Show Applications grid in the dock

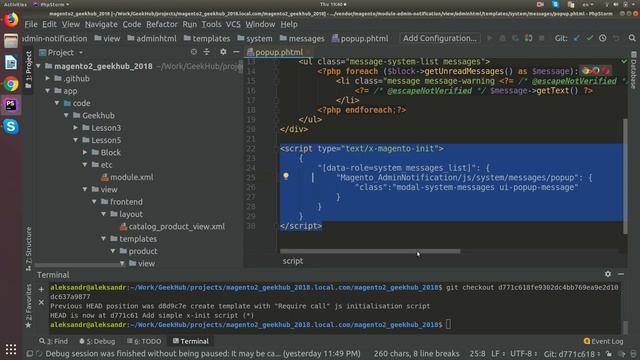coord(11,349)
